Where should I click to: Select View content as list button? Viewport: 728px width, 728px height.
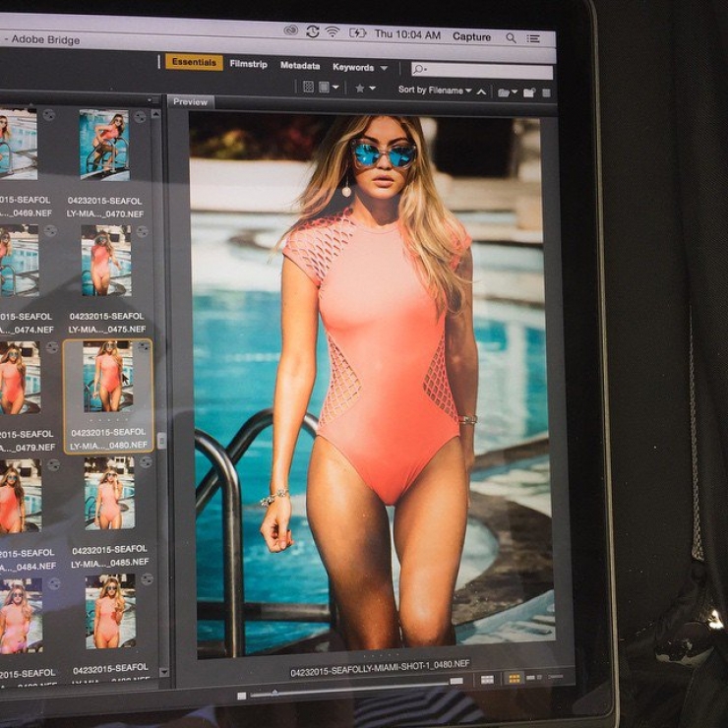pyautogui.click(x=556, y=677)
